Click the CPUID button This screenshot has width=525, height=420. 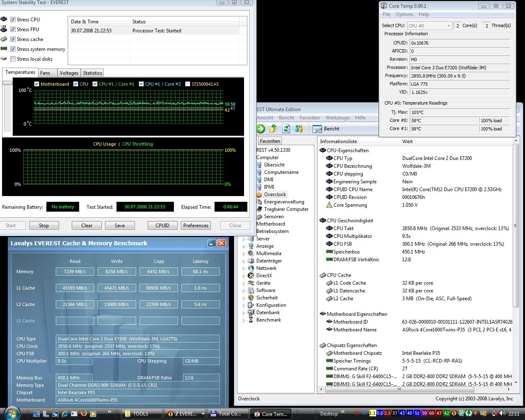pyautogui.click(x=162, y=226)
